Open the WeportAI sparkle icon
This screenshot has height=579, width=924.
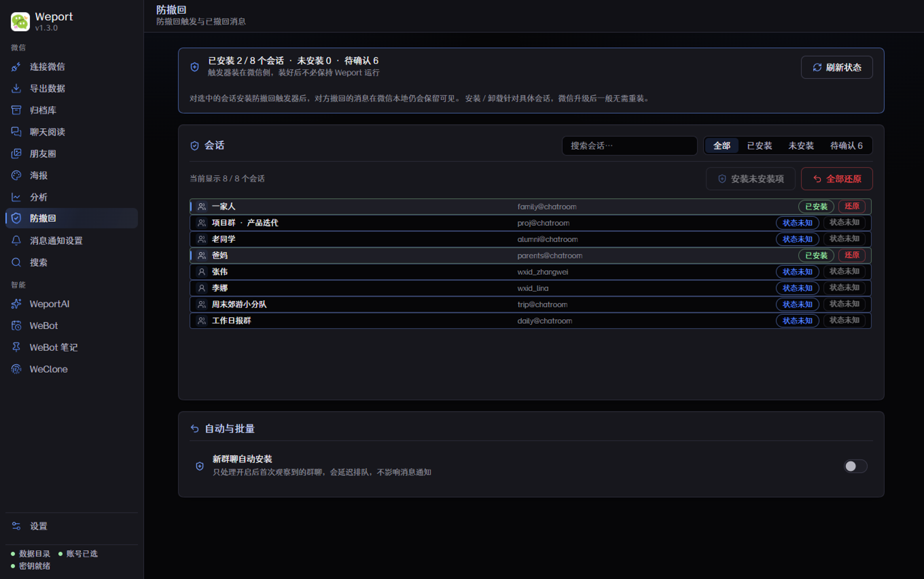16,304
